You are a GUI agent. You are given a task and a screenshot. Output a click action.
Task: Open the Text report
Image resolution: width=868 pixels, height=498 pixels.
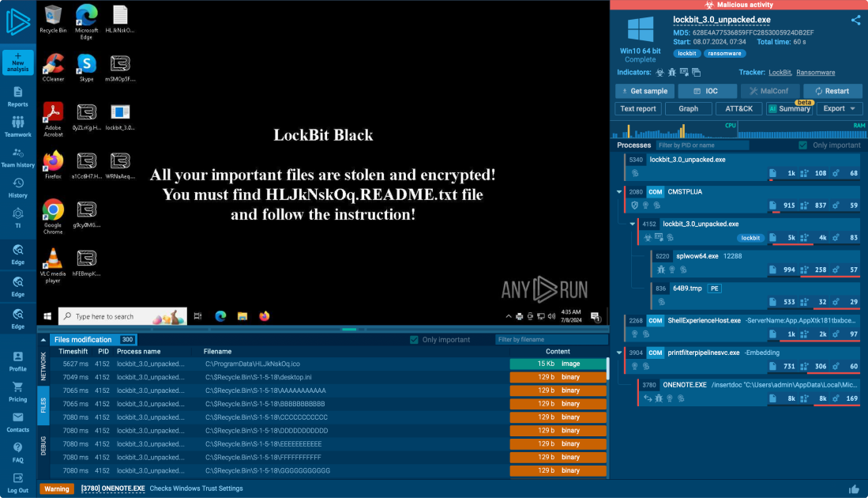click(637, 108)
